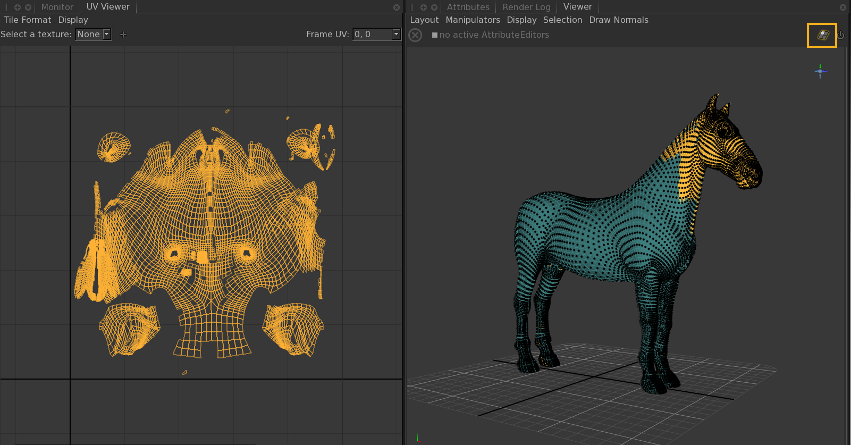Screen dimensions: 851x445
Task: Toggle the small square beside 'no active AttributeEditors'
Action: click(x=434, y=35)
